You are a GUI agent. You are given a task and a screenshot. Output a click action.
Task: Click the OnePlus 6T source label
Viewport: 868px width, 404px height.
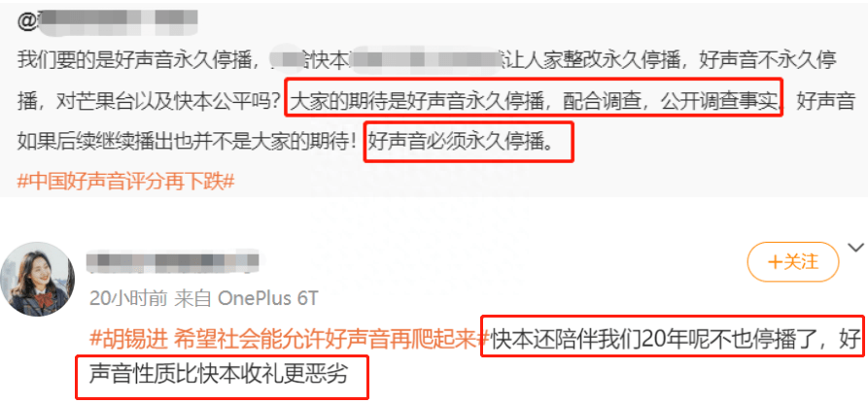[268, 299]
